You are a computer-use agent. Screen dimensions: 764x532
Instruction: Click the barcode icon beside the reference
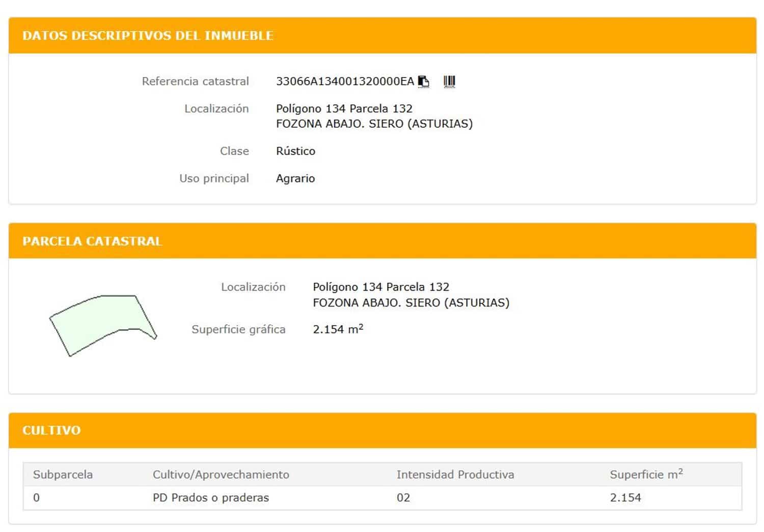click(449, 80)
